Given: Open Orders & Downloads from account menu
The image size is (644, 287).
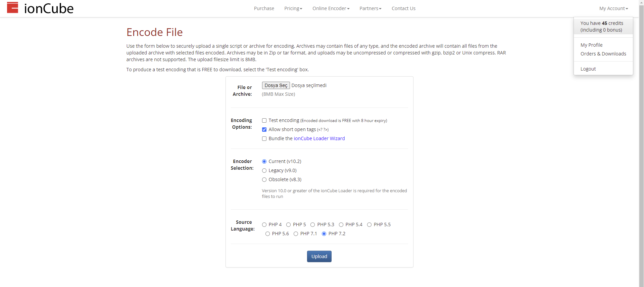Looking at the screenshot, I should coord(603,54).
